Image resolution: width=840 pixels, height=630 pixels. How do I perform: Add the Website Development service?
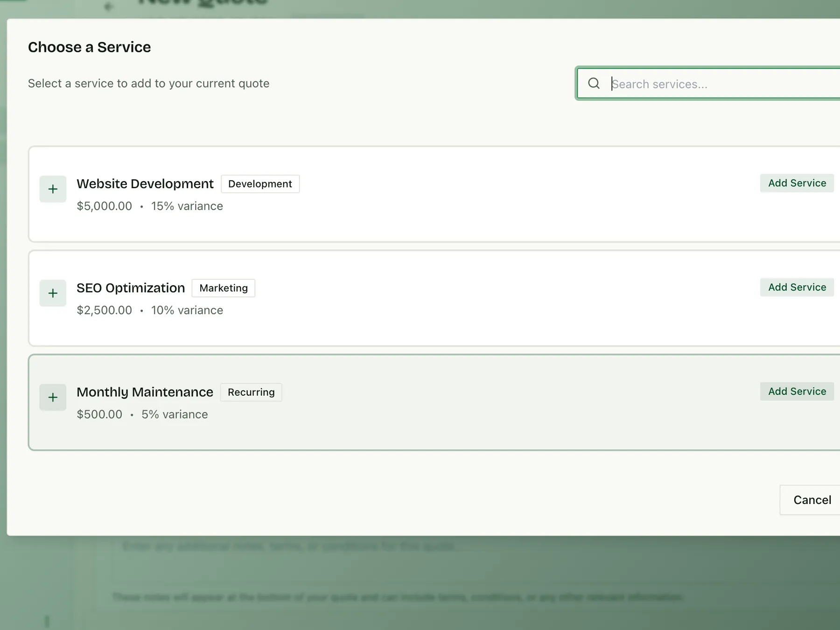pyautogui.click(x=797, y=183)
